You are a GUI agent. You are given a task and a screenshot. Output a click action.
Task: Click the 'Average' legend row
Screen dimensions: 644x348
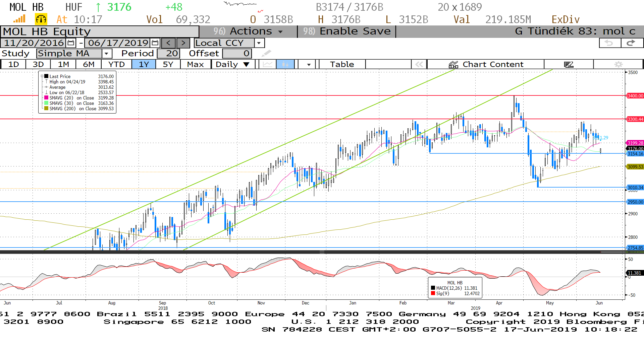click(x=79, y=87)
